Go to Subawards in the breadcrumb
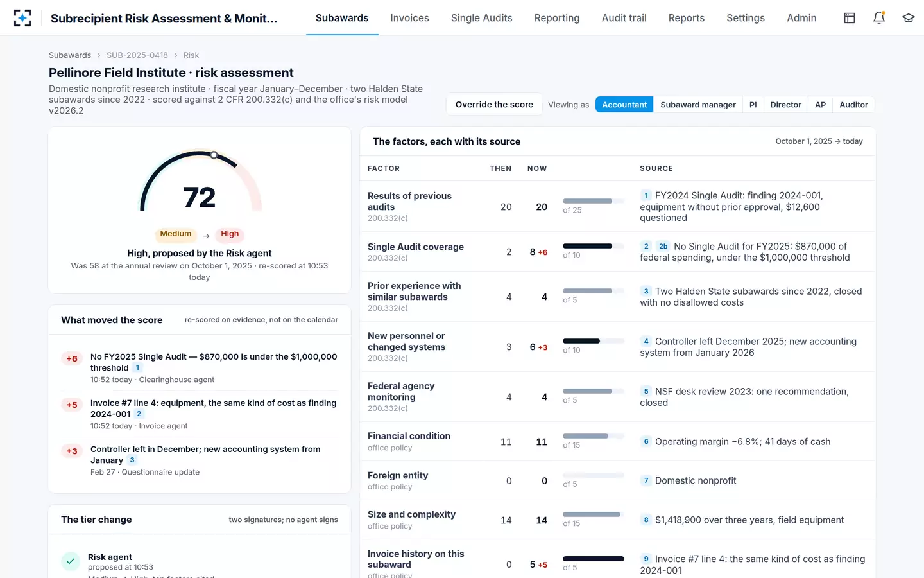 (70, 55)
